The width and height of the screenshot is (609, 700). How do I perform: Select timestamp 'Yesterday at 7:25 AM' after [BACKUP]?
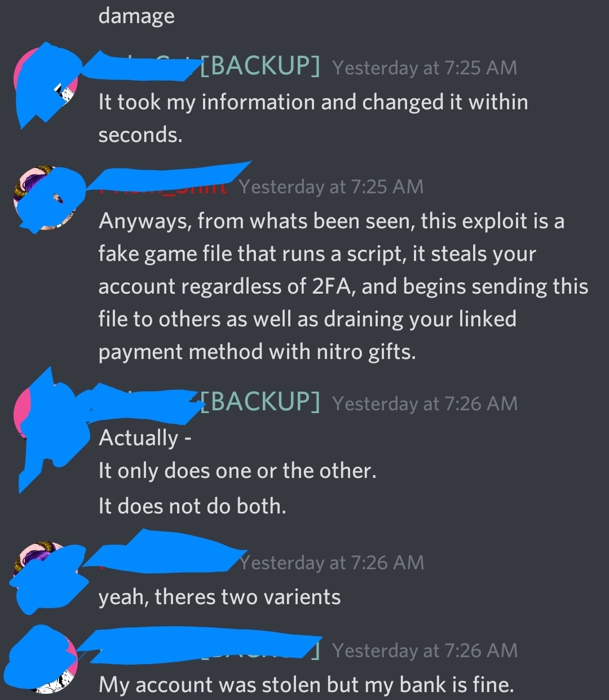point(425,68)
